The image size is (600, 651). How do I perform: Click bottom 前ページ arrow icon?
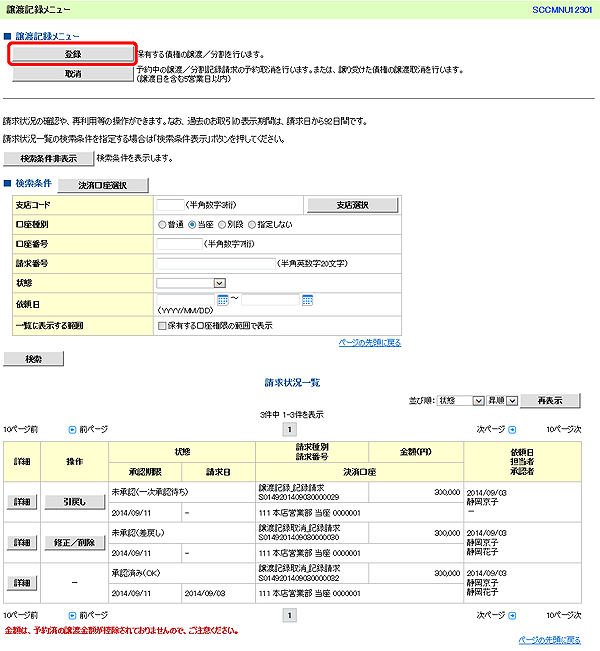pyautogui.click(x=72, y=615)
